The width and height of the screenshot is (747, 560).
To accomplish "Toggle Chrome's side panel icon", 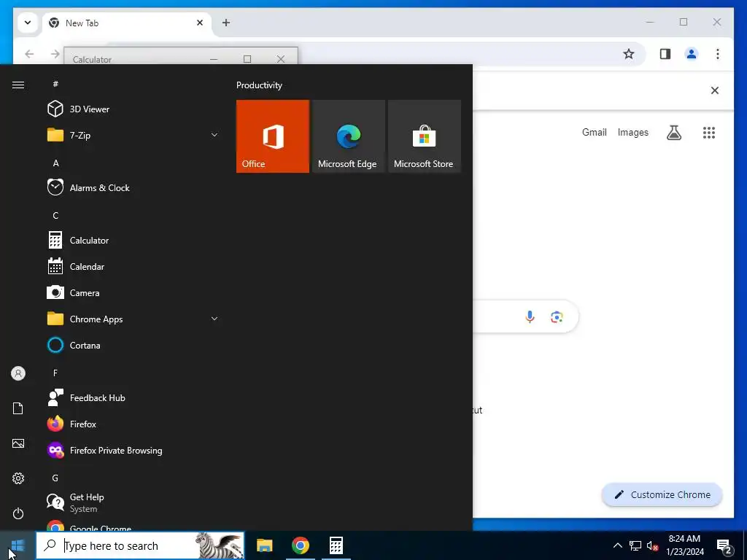I will (x=665, y=54).
